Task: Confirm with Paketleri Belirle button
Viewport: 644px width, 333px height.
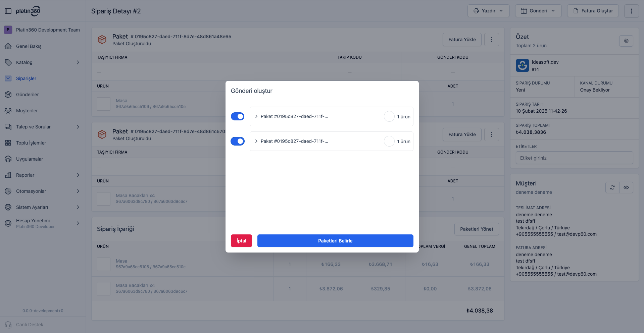Action: [x=335, y=241]
